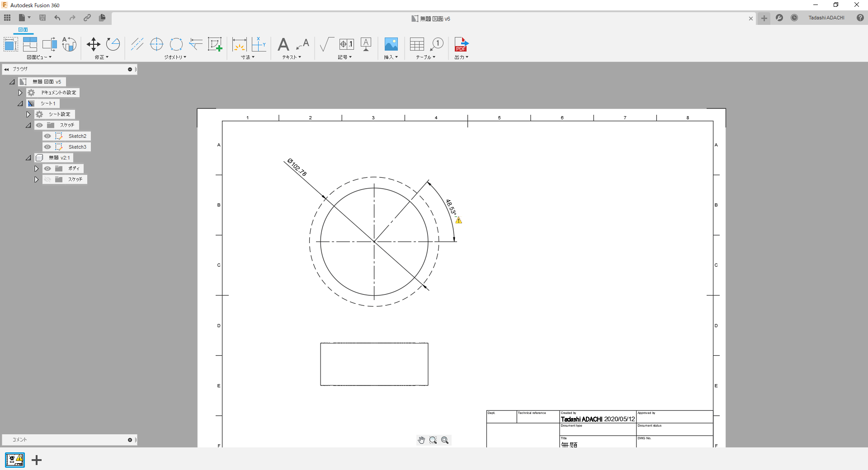The width and height of the screenshot is (868, 470).
Task: Click the Insert Image icon
Action: pos(391,44)
